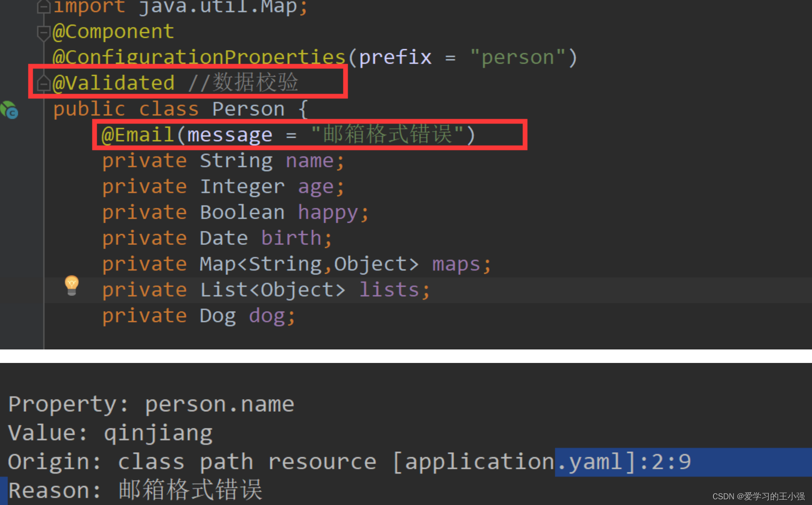Click the Property: person.name console line
The width and height of the screenshot is (812, 505).
click(x=151, y=404)
